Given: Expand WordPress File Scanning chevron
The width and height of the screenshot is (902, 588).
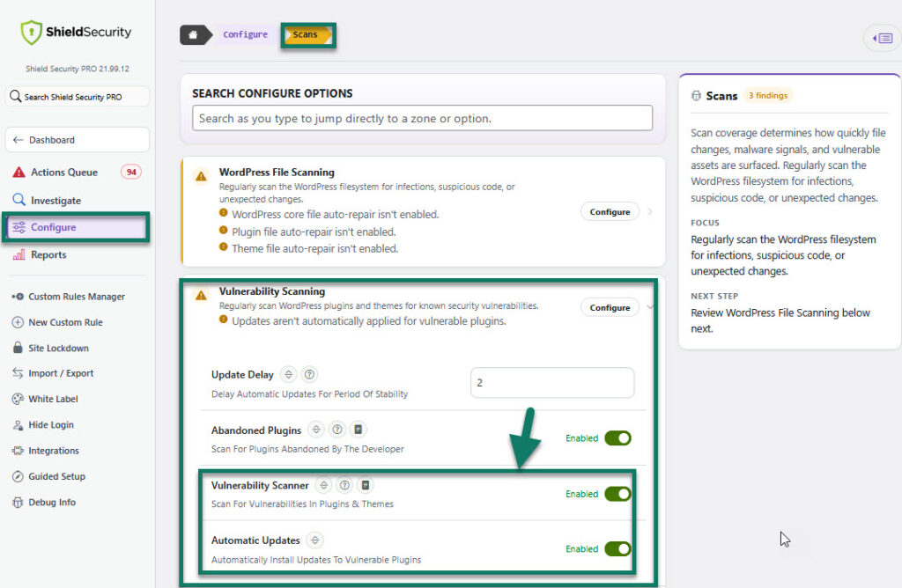Looking at the screenshot, I should 650,211.
